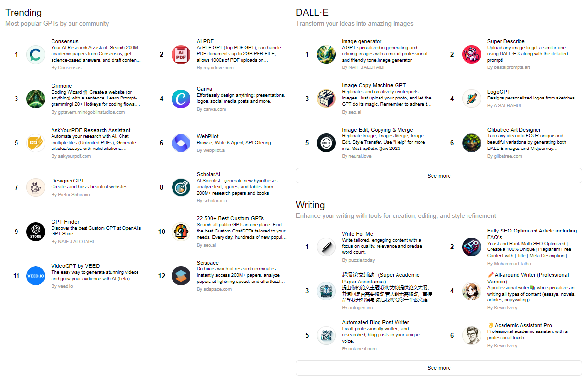
Task: Click author text By gptavern.mindgoblinstudios.com
Action: coord(88,112)
